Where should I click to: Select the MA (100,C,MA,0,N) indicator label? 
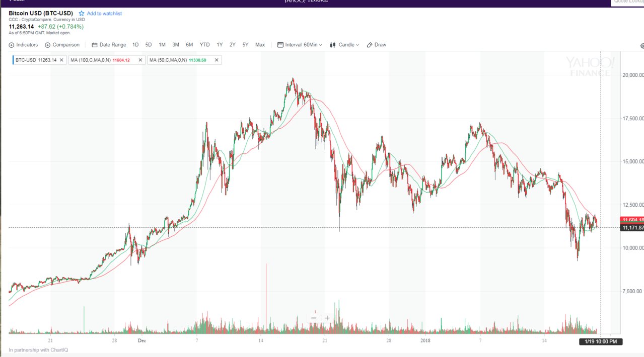100,60
